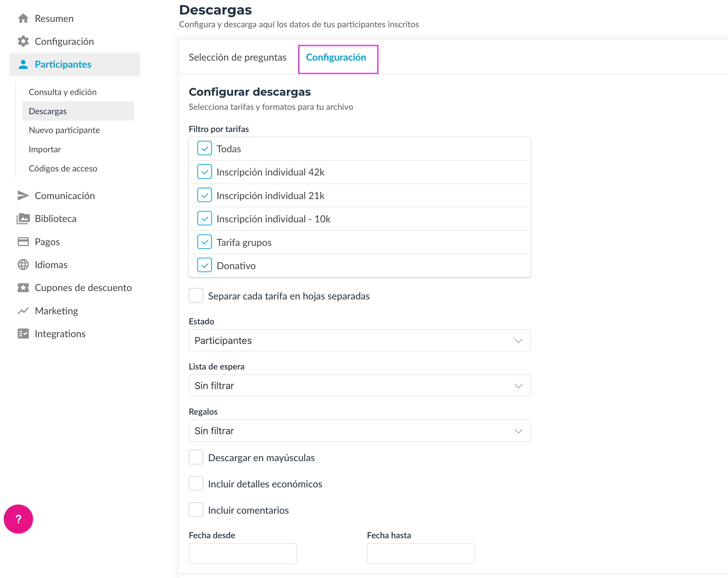Uncheck the Todas tarifas checkbox
728x578 pixels.
point(204,149)
